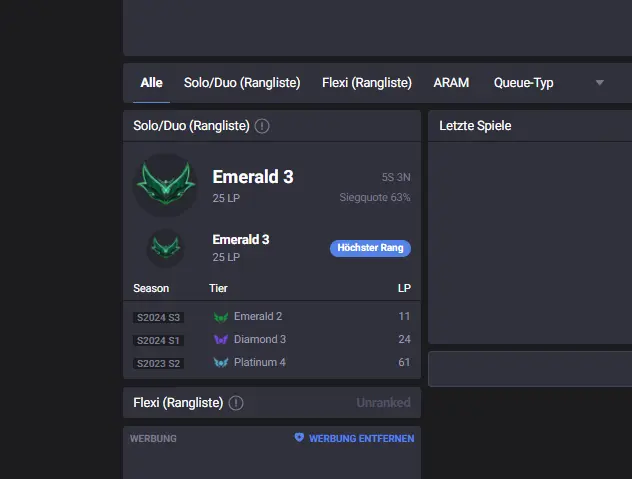Click the S2023 S2 season tag
The width and height of the screenshot is (632, 479).
pyautogui.click(x=158, y=362)
